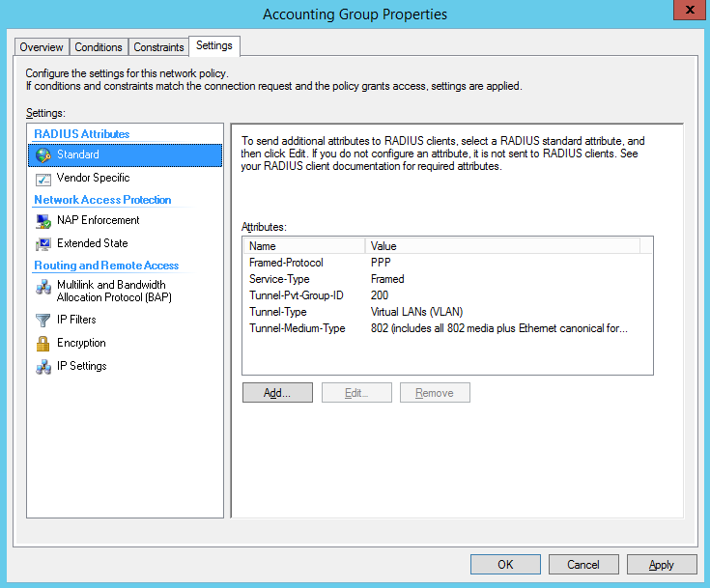Click the Vendor Specific checklist icon
This screenshot has width=710, height=588.
click(x=43, y=180)
